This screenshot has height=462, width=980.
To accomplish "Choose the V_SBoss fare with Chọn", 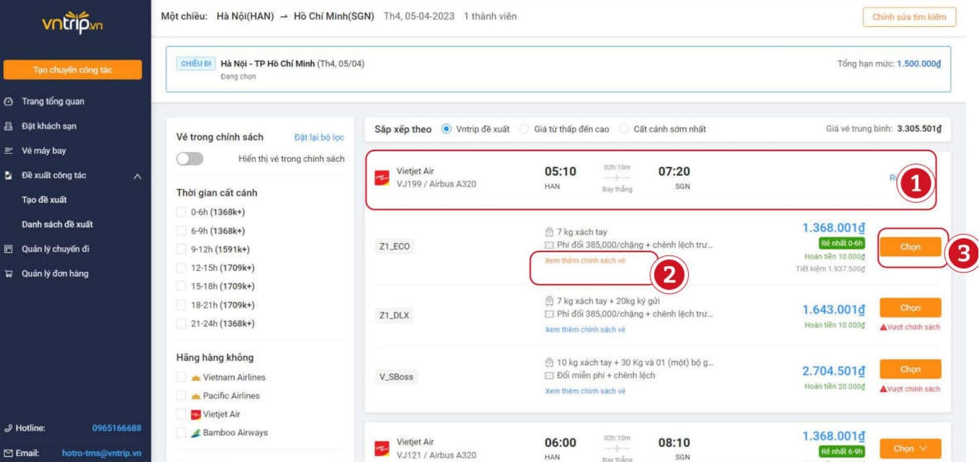I will pyautogui.click(x=910, y=369).
